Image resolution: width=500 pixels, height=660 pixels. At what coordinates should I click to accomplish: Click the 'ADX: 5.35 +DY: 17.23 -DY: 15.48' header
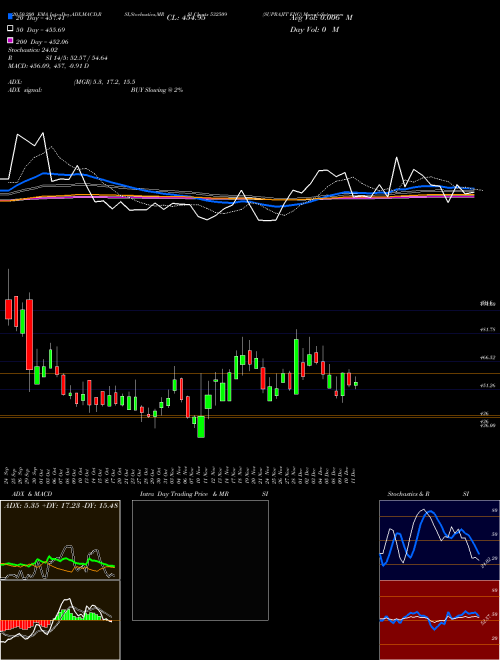(61, 505)
